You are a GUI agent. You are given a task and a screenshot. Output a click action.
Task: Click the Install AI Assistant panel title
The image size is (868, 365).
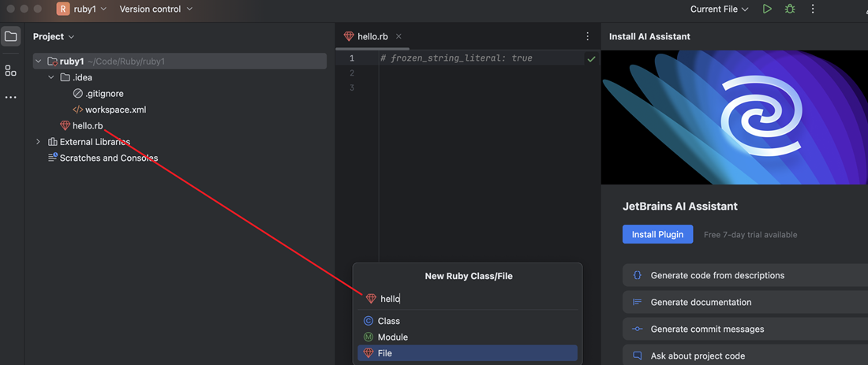pos(650,36)
